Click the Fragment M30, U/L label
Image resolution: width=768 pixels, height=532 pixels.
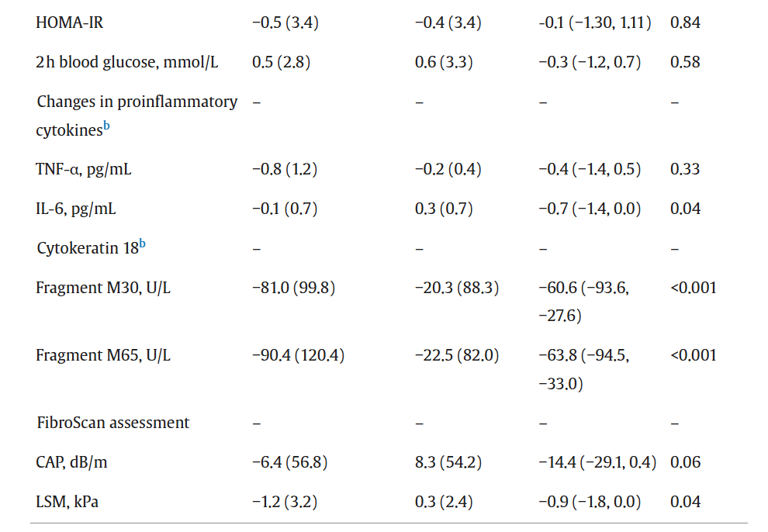[x=103, y=288]
